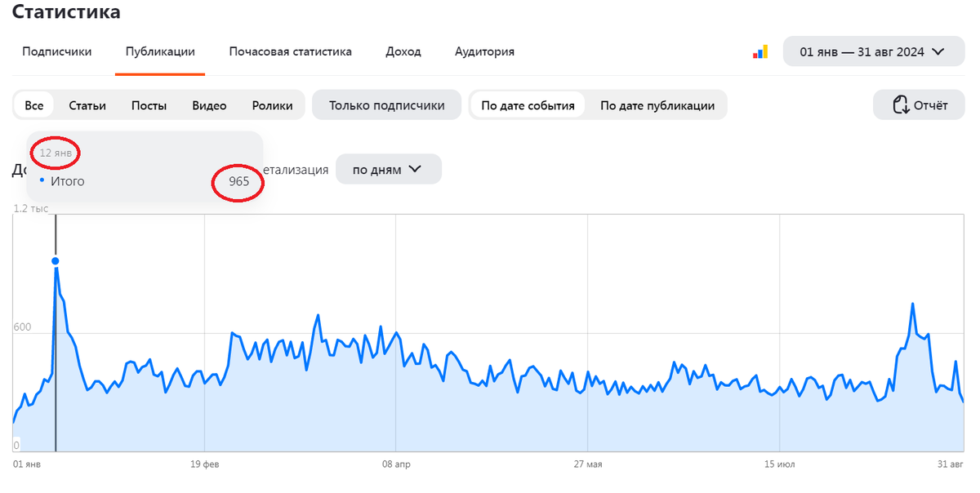Image resolution: width=980 pixels, height=493 pixels.
Task: Open the Доход tab
Action: pos(403,51)
